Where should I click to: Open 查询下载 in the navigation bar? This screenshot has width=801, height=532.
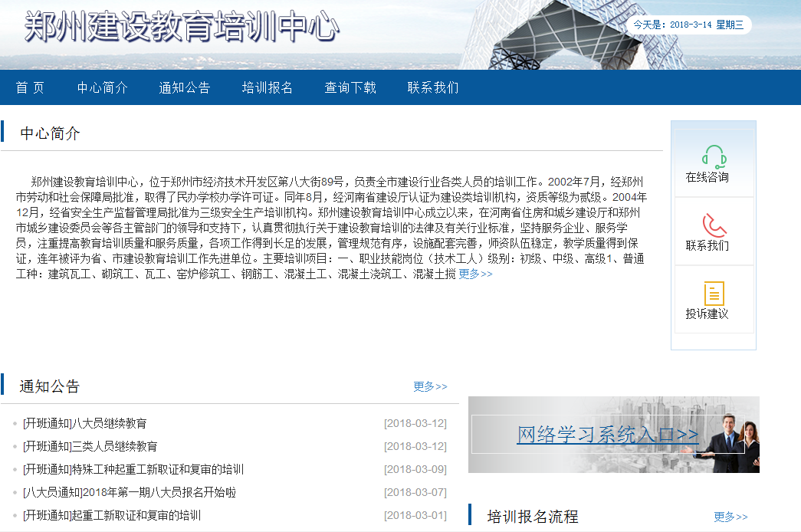[350, 87]
